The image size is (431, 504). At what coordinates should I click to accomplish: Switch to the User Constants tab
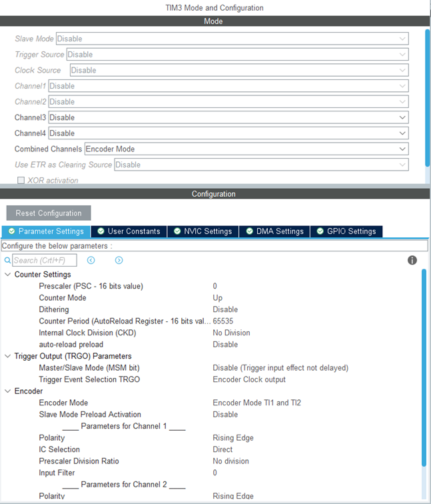[x=129, y=231]
